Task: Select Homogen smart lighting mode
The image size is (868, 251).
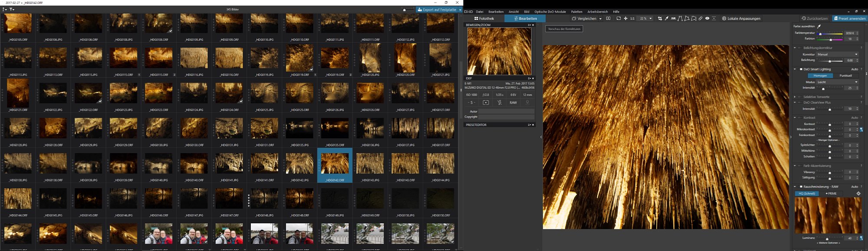Action: (x=820, y=76)
